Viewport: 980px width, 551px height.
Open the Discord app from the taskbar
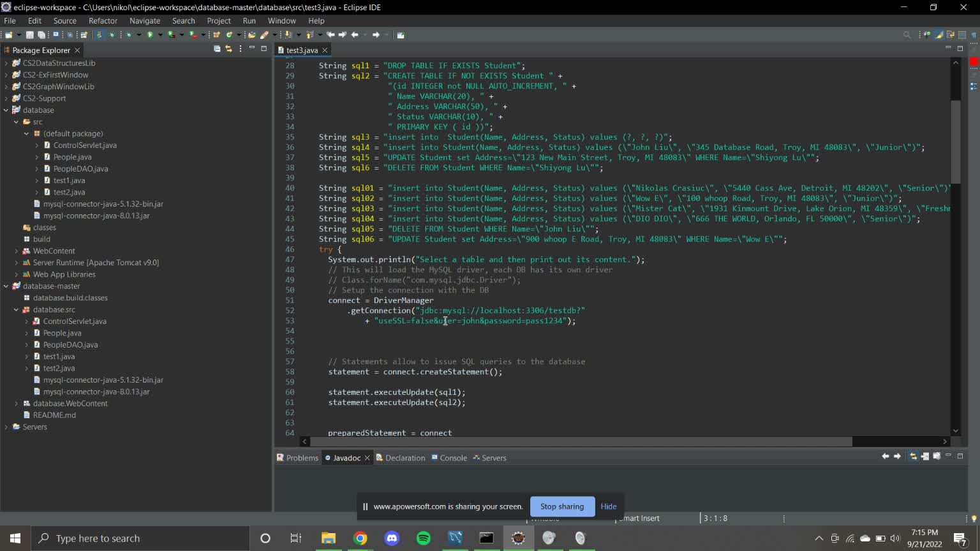392,538
